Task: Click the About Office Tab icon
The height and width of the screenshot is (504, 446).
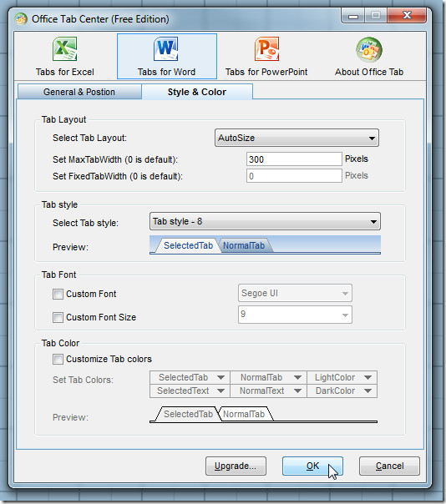Action: click(x=369, y=49)
